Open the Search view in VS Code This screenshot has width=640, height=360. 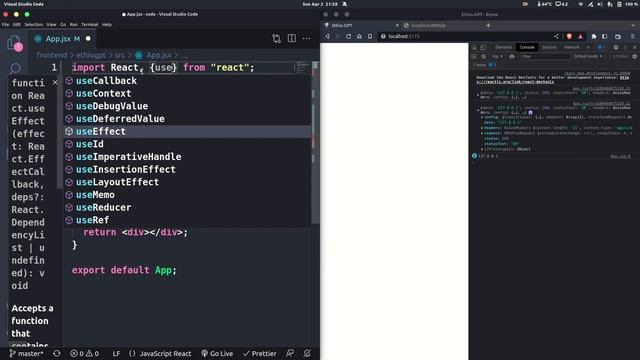tap(15, 68)
